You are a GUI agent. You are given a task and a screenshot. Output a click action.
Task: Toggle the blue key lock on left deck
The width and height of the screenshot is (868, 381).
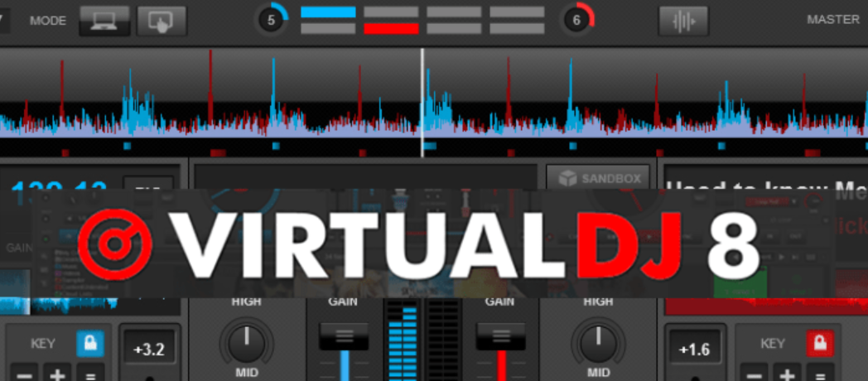tap(90, 343)
